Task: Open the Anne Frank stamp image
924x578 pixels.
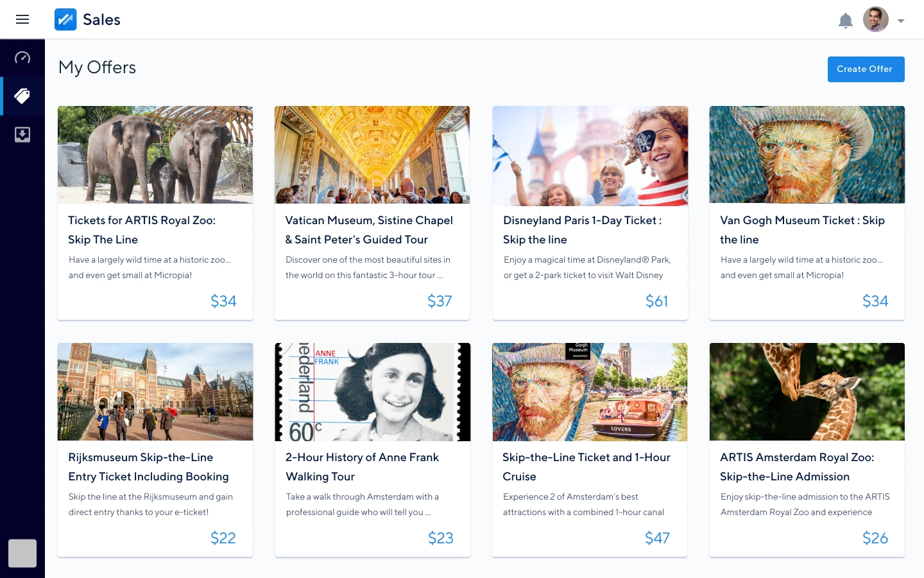Action: coord(373,392)
